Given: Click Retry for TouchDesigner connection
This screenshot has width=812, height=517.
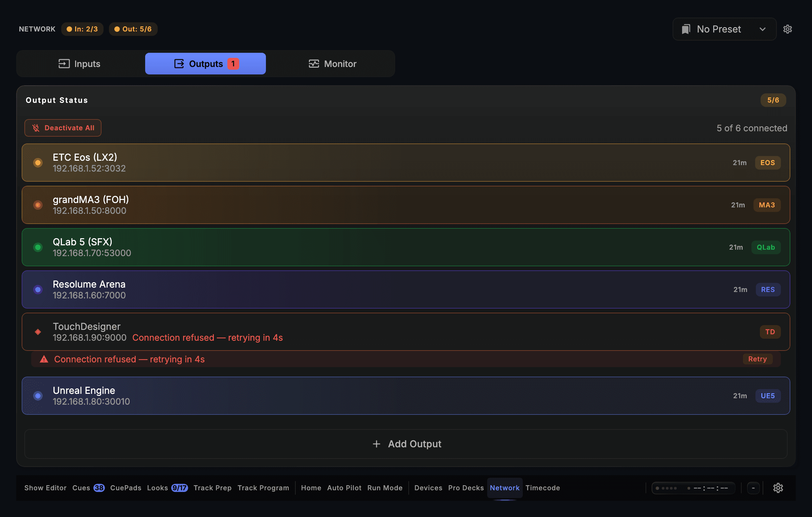Looking at the screenshot, I should 758,359.
